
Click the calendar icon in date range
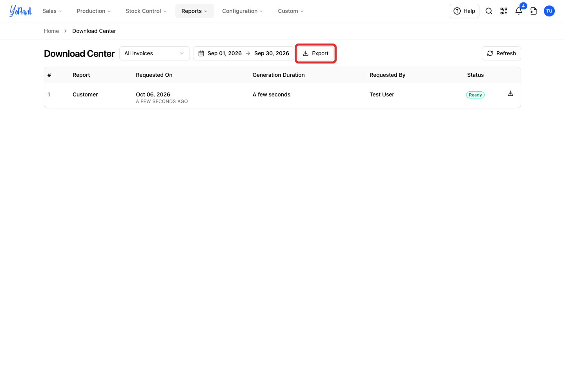pyautogui.click(x=201, y=53)
